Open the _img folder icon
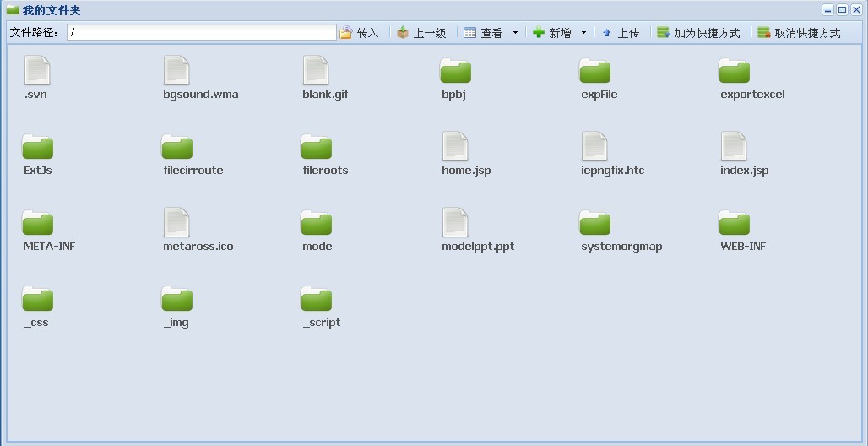Screen dimensions: 868x446 click(x=177, y=299)
